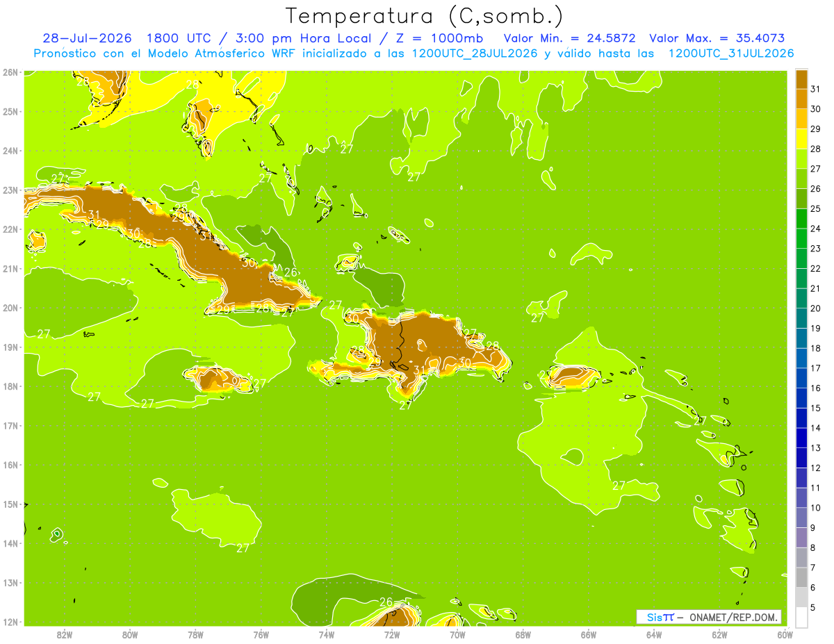Click the "13N" latitude axis label
The image size is (834, 644).
pos(10,583)
